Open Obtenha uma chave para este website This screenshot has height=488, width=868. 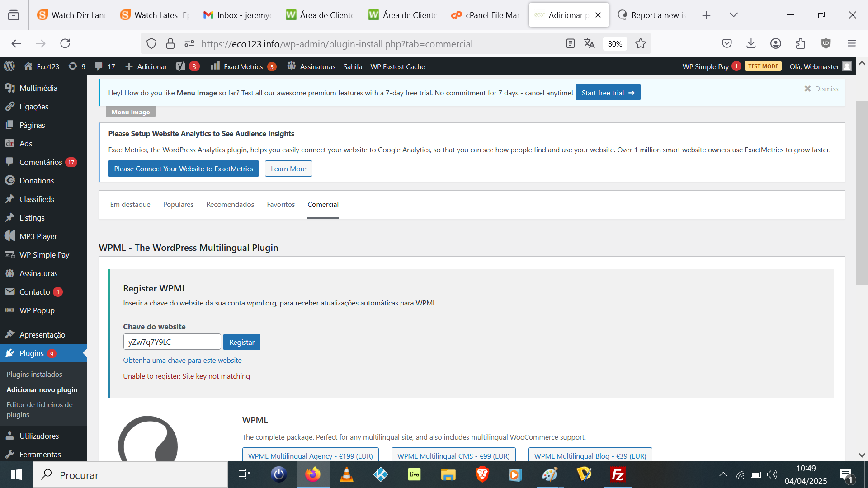coord(182,360)
